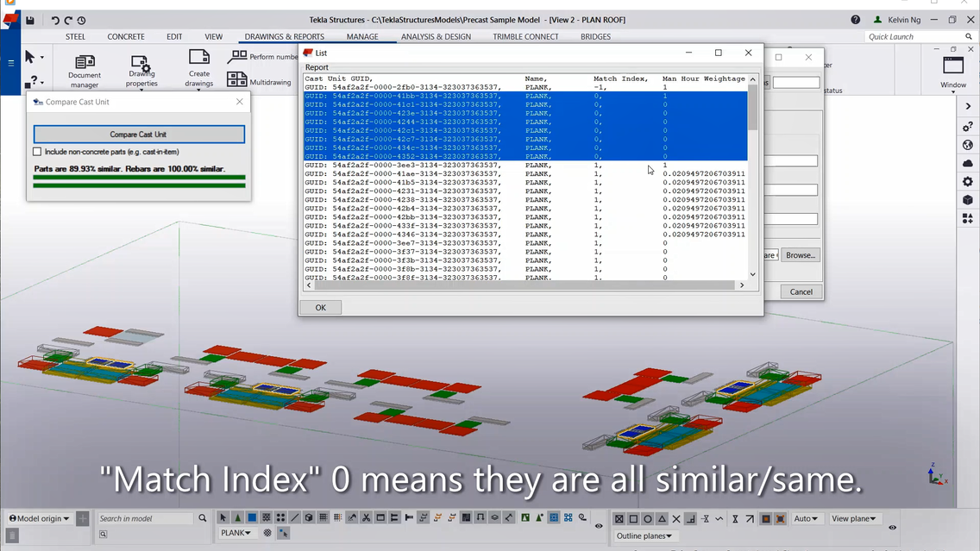
Task: Open TRIMBLE CONNECT tab
Action: point(525,37)
